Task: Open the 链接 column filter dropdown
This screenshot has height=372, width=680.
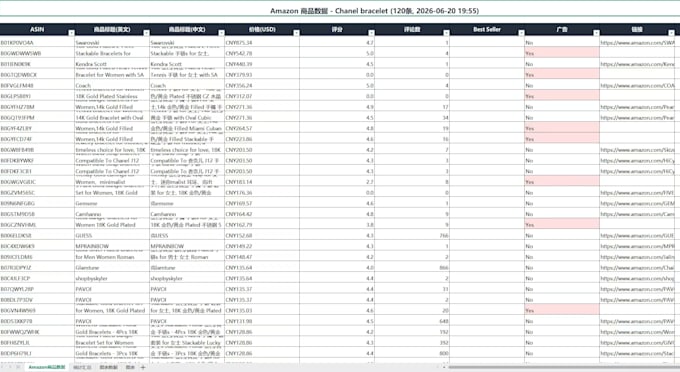Action: coord(671,33)
